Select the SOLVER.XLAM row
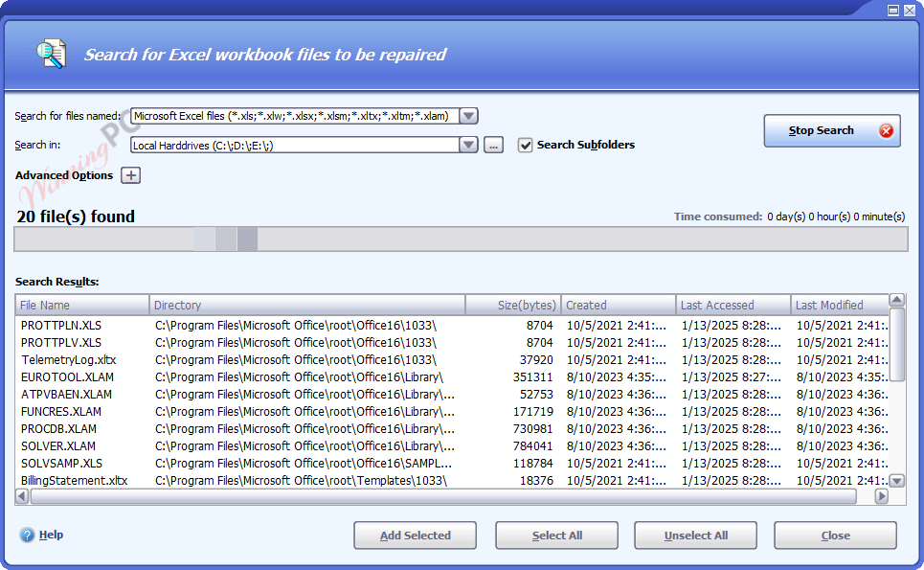 (452, 446)
